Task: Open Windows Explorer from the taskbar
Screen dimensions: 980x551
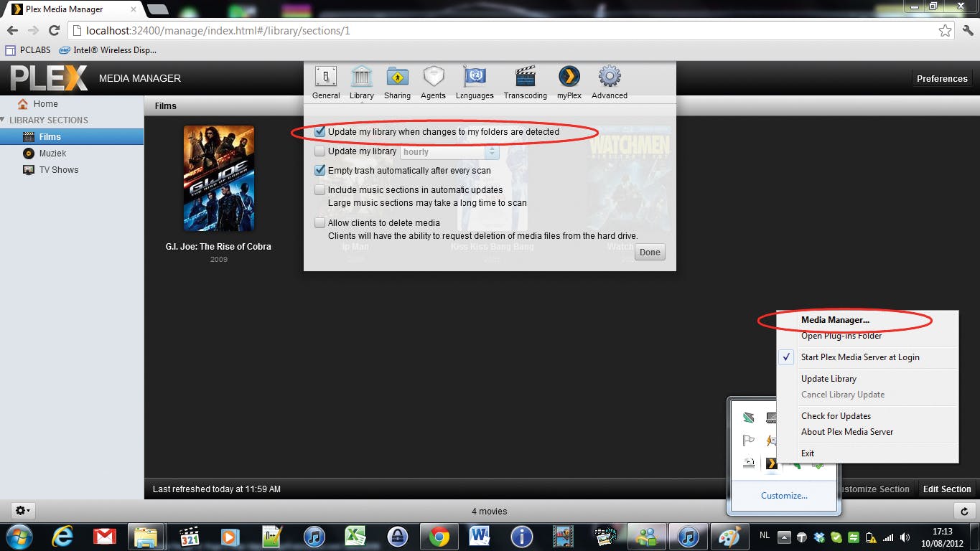Action: [x=146, y=537]
